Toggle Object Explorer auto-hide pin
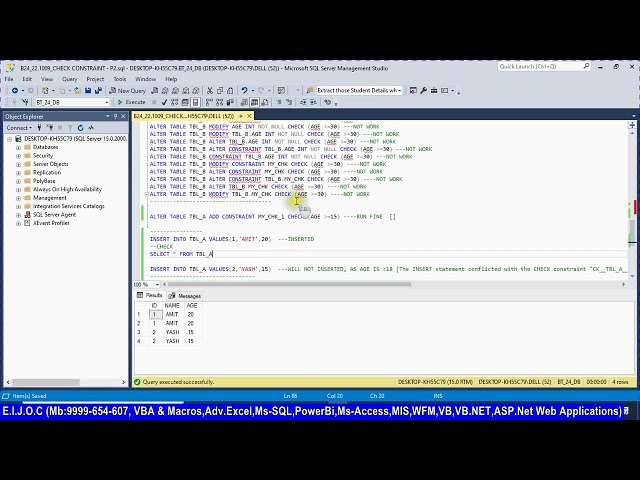640x480 pixels. 116,117
